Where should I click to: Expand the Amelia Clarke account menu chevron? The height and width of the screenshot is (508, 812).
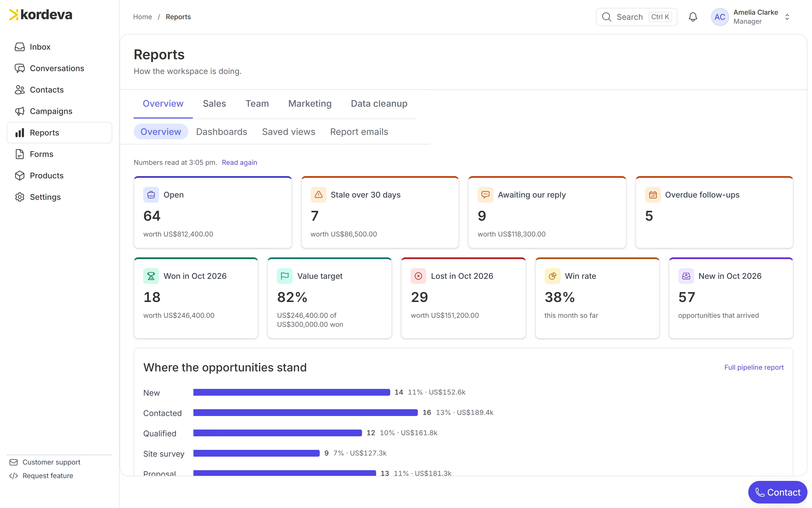pyautogui.click(x=787, y=17)
